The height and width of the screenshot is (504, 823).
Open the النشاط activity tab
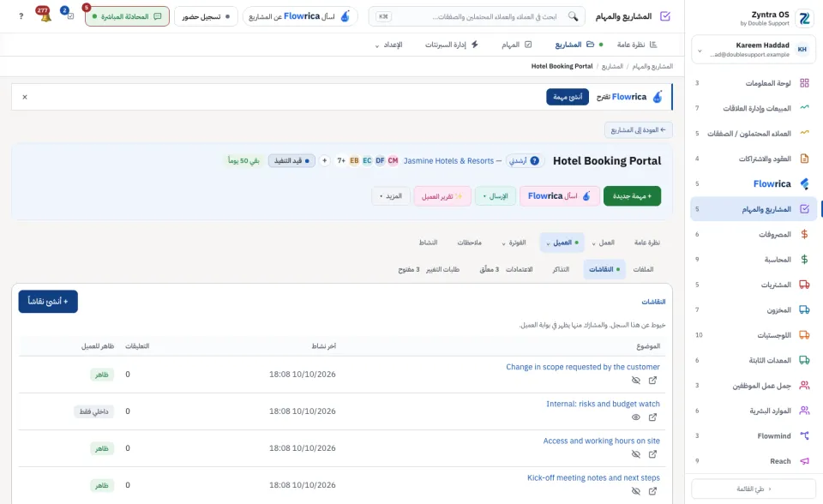pyautogui.click(x=428, y=243)
